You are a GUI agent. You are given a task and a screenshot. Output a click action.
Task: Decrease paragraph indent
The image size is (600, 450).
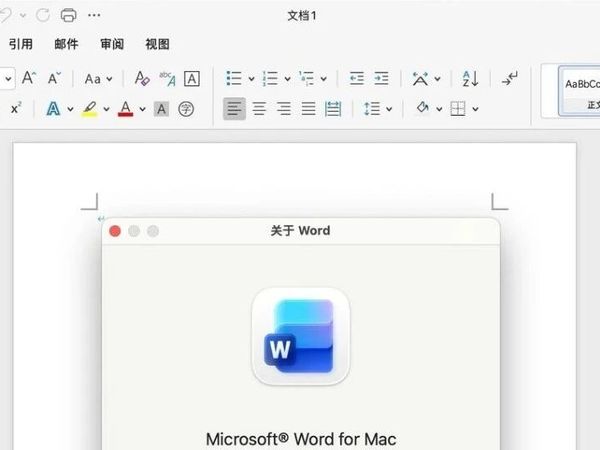coord(357,78)
